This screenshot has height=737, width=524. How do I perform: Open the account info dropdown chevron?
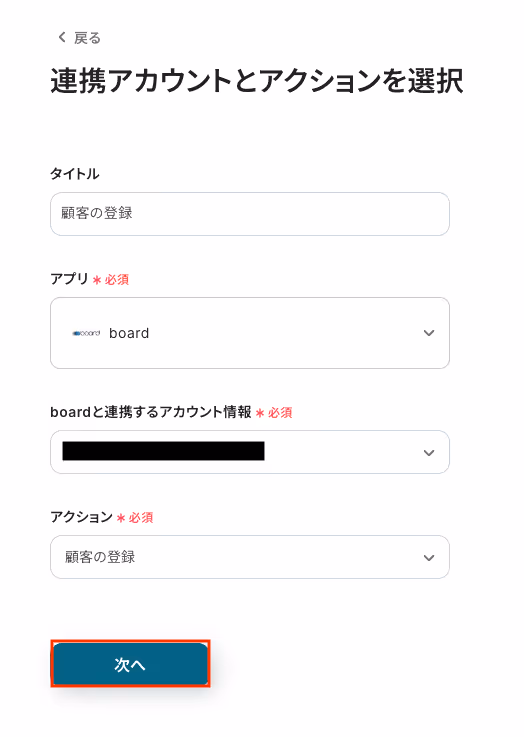click(x=429, y=453)
